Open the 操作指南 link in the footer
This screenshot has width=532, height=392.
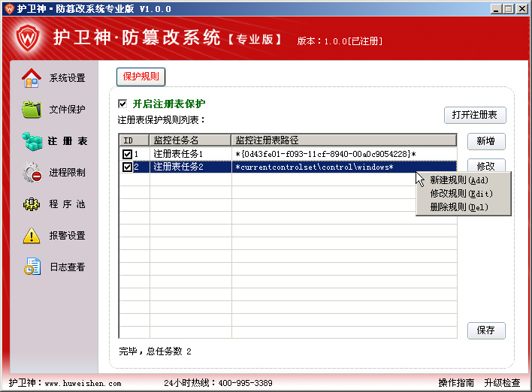click(456, 383)
